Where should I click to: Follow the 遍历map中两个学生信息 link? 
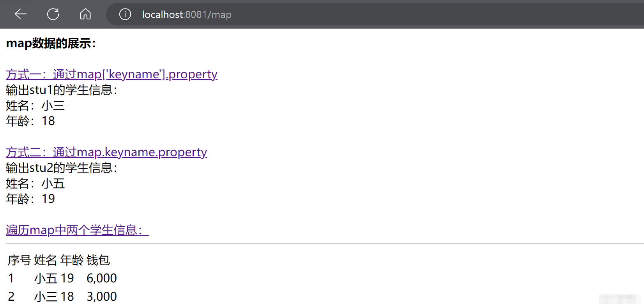click(x=77, y=230)
